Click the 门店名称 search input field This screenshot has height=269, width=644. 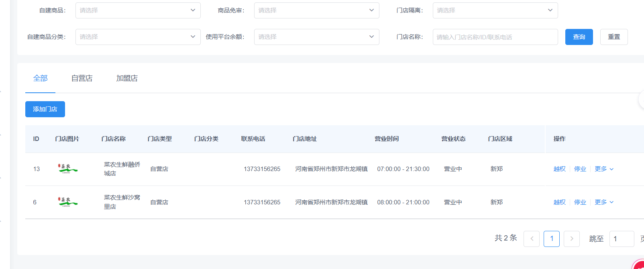pyautogui.click(x=495, y=37)
